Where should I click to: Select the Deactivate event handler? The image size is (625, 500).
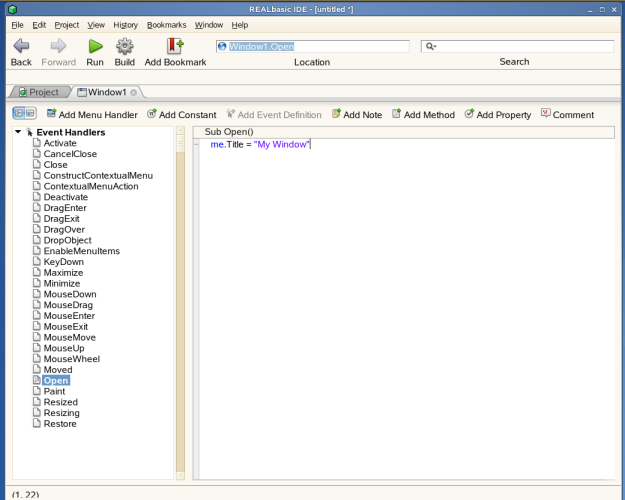click(66, 197)
